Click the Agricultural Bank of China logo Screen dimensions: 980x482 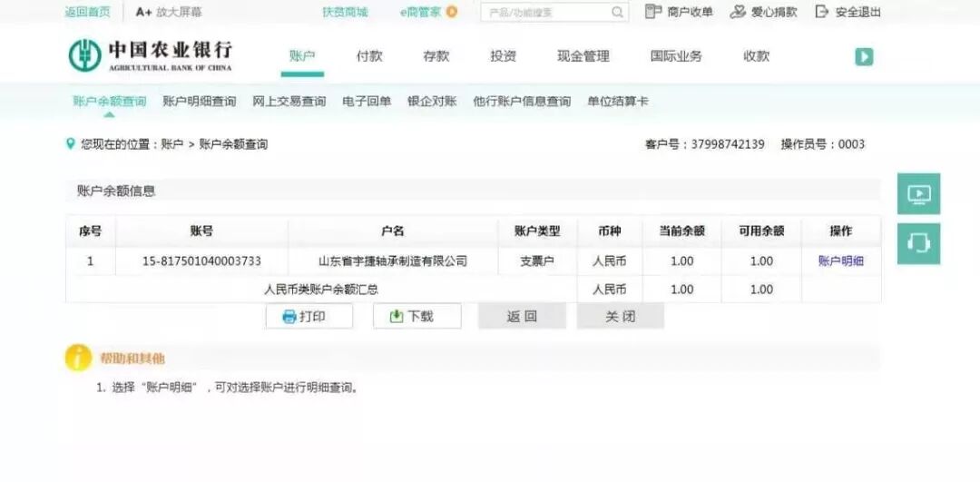(x=150, y=55)
